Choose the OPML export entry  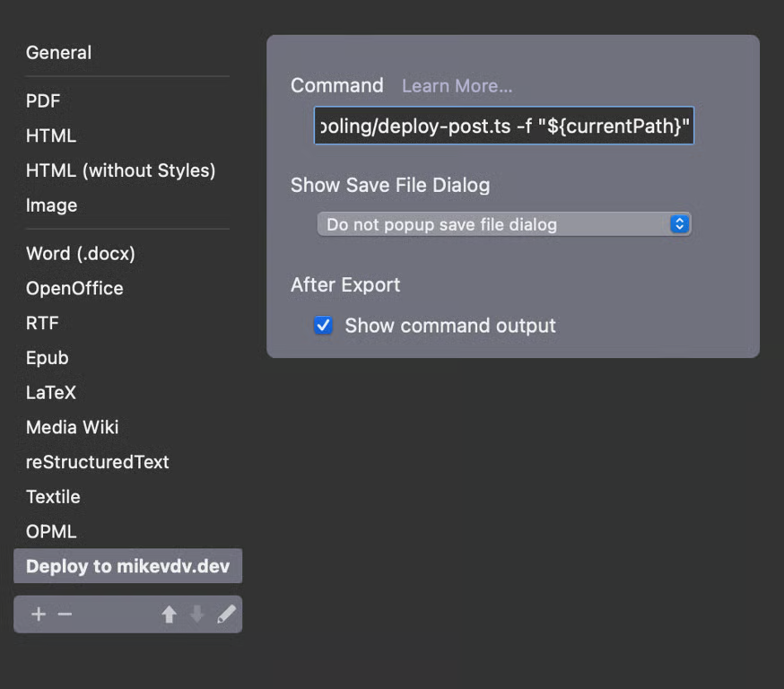51,531
